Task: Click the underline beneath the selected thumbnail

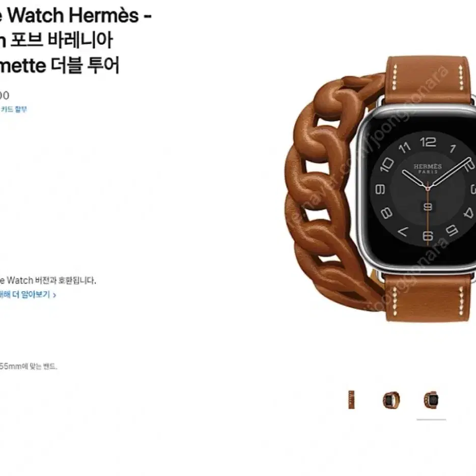Action: (431, 419)
